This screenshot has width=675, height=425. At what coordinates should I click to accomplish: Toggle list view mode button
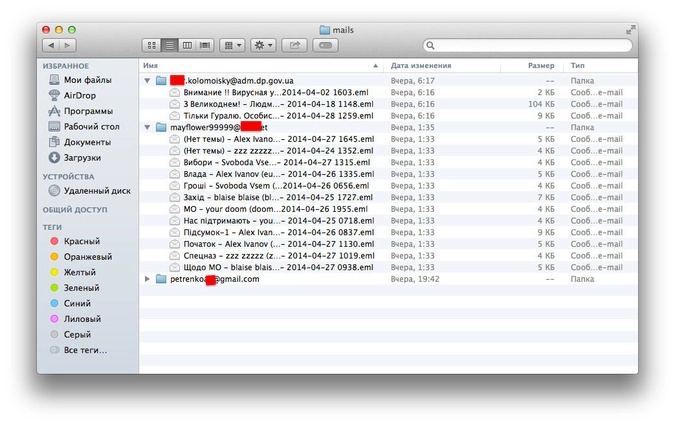170,46
